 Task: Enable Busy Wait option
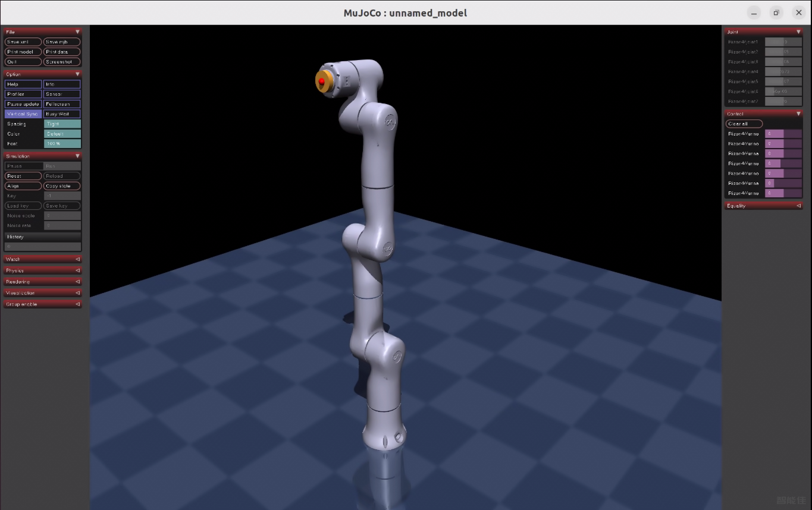(x=62, y=114)
